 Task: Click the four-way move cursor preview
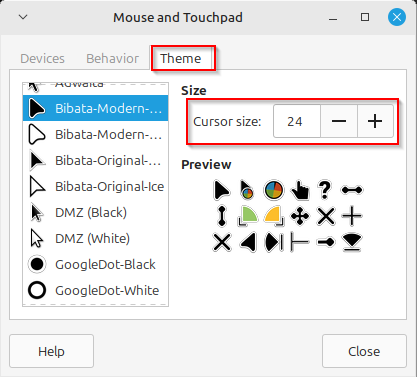pos(300,216)
